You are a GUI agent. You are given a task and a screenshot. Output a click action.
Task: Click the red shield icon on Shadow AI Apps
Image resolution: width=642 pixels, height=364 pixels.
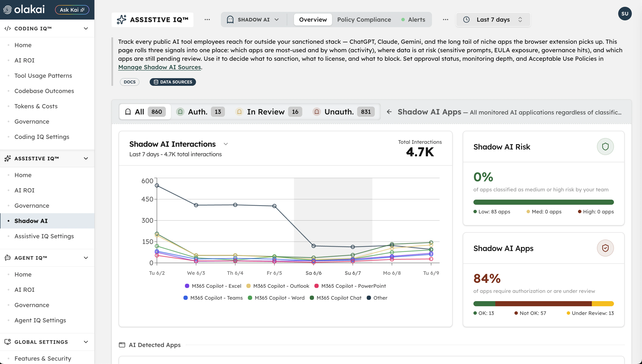tap(605, 248)
